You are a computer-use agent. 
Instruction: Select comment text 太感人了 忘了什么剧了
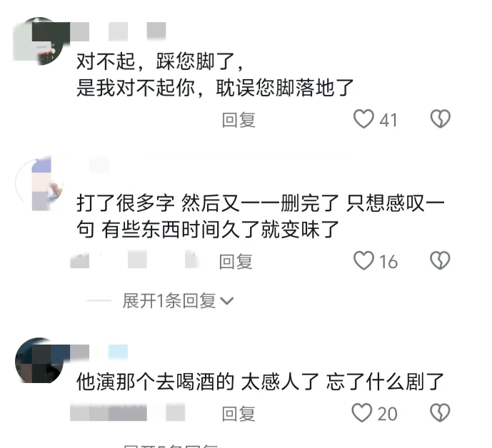342,382
